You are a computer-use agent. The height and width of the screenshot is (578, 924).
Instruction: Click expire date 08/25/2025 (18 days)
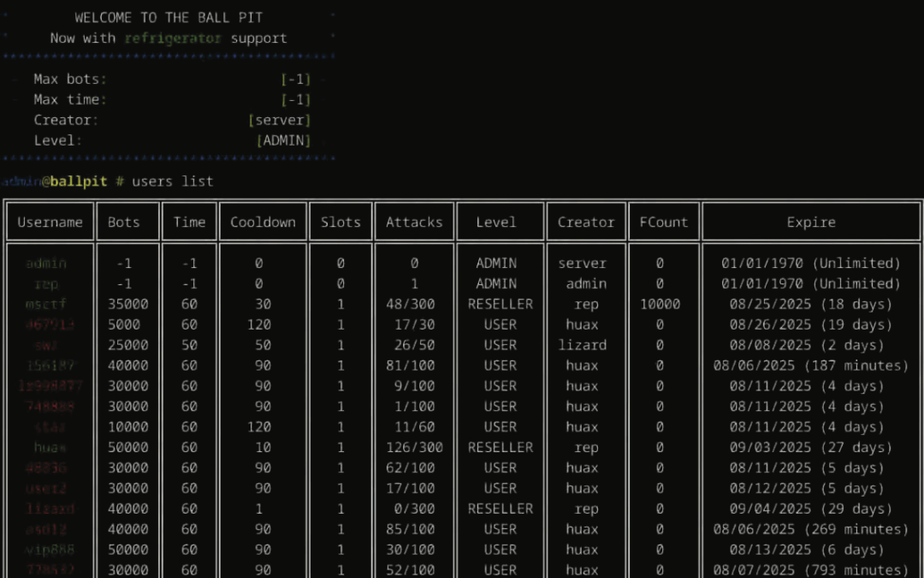pyautogui.click(x=811, y=304)
